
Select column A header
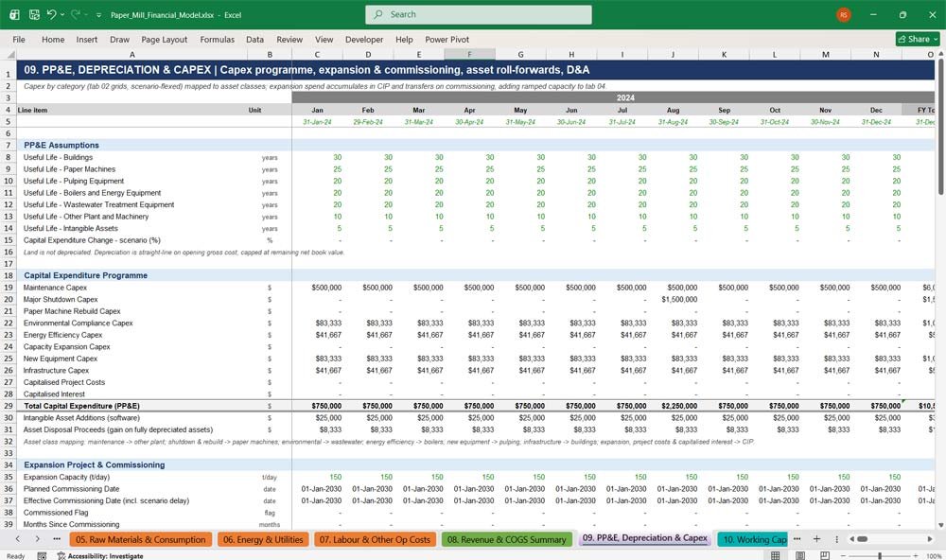pyautogui.click(x=132, y=55)
